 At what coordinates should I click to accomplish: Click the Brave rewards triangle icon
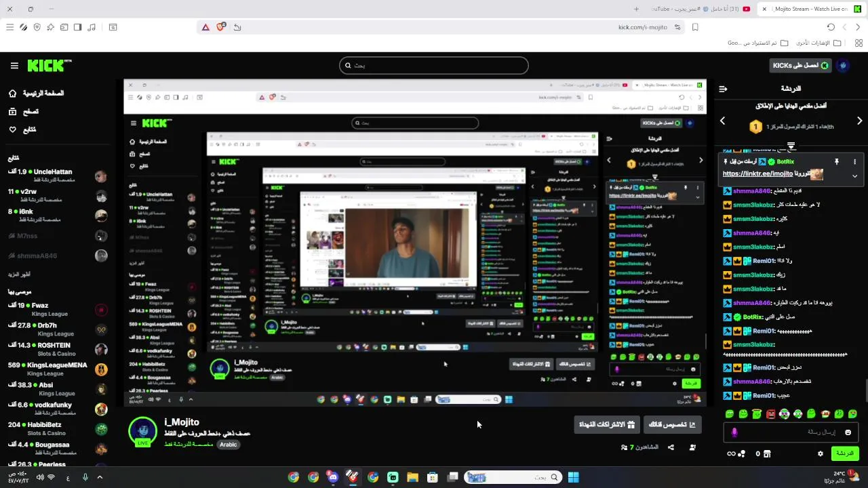pyautogui.click(x=205, y=27)
